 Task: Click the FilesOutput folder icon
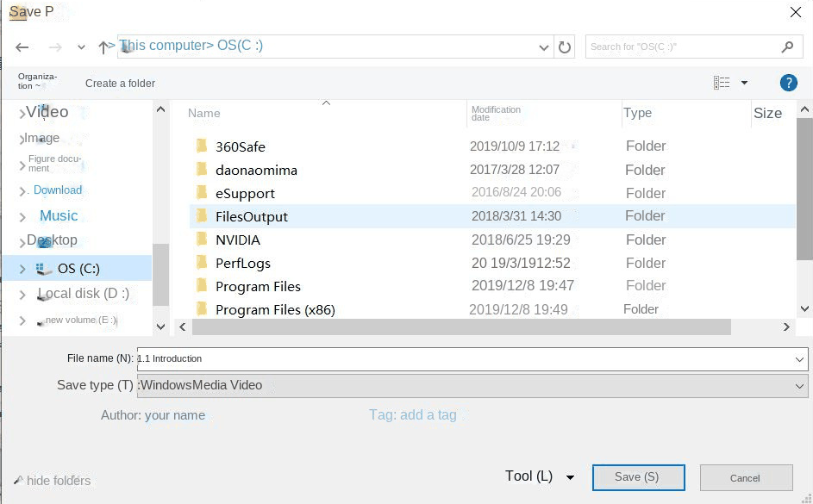click(201, 216)
